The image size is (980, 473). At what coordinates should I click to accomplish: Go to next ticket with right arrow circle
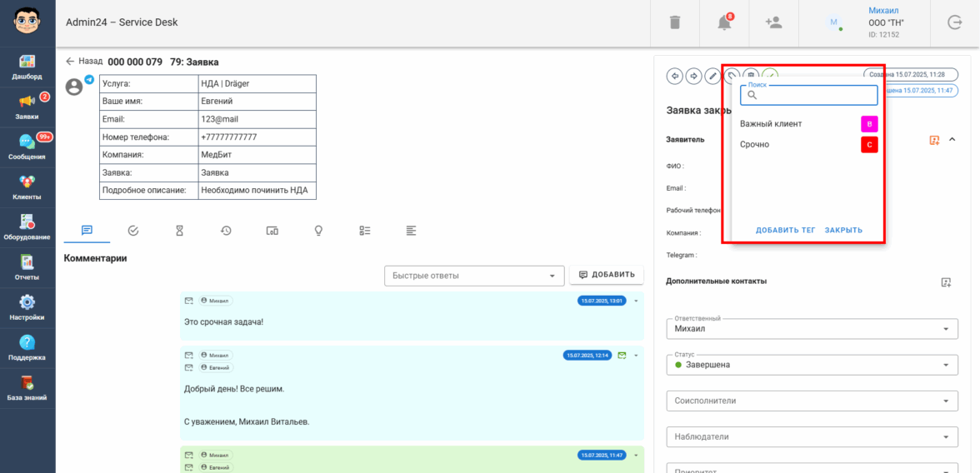point(693,76)
